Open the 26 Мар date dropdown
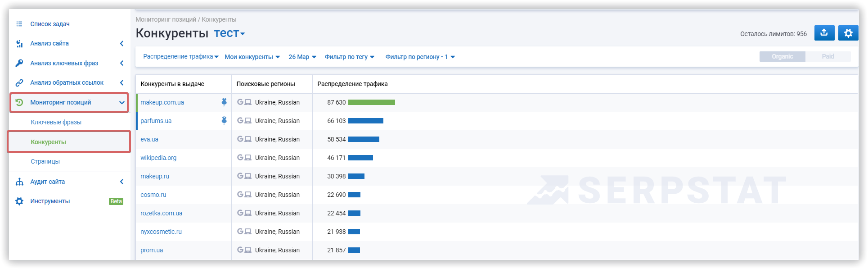 coord(302,57)
